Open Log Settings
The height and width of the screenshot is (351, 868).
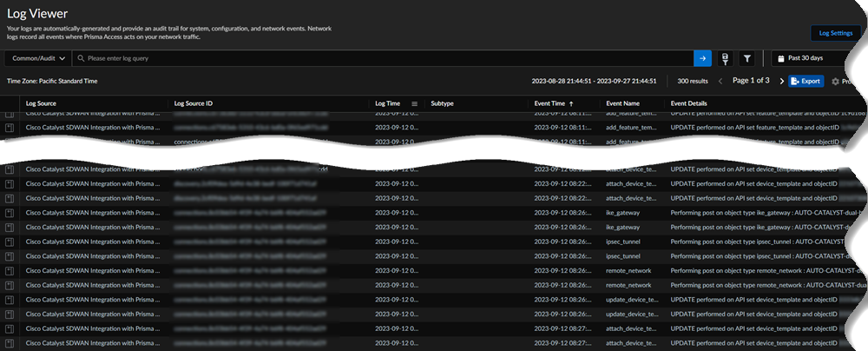tap(835, 32)
